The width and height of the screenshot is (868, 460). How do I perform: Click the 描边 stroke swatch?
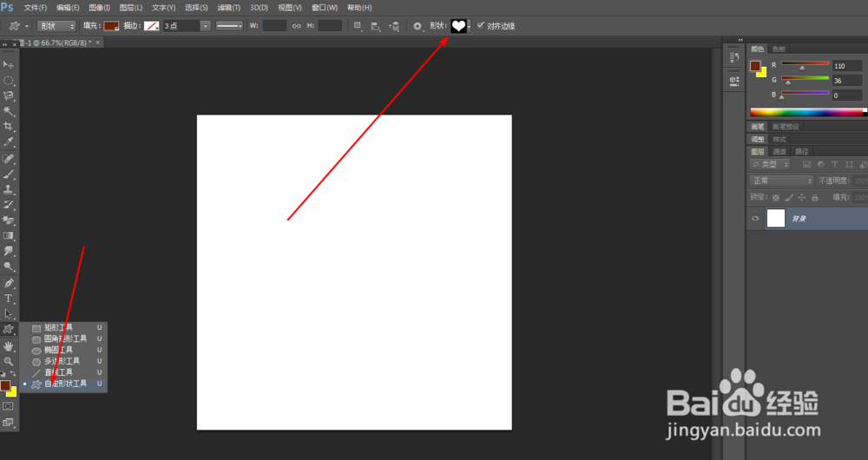pos(152,26)
